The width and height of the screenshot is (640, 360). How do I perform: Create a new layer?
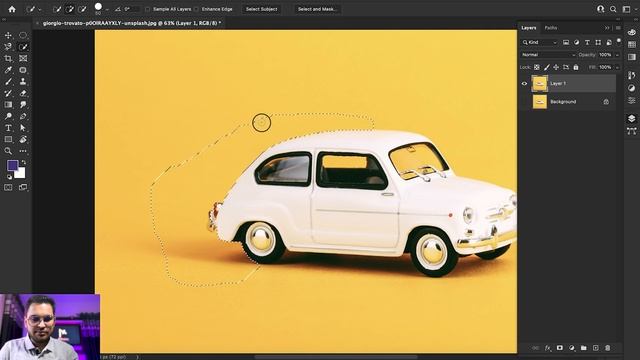(x=596, y=348)
